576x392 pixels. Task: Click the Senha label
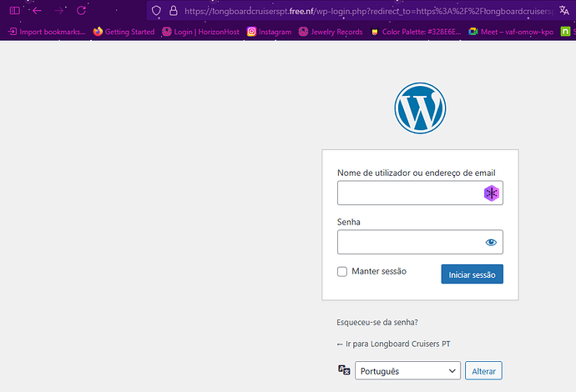pyautogui.click(x=349, y=222)
